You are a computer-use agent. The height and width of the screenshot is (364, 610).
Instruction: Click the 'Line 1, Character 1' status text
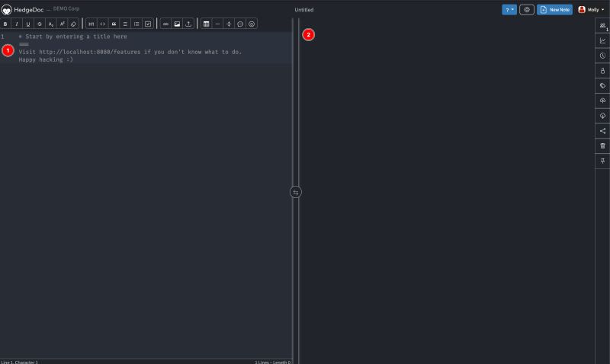click(20, 362)
